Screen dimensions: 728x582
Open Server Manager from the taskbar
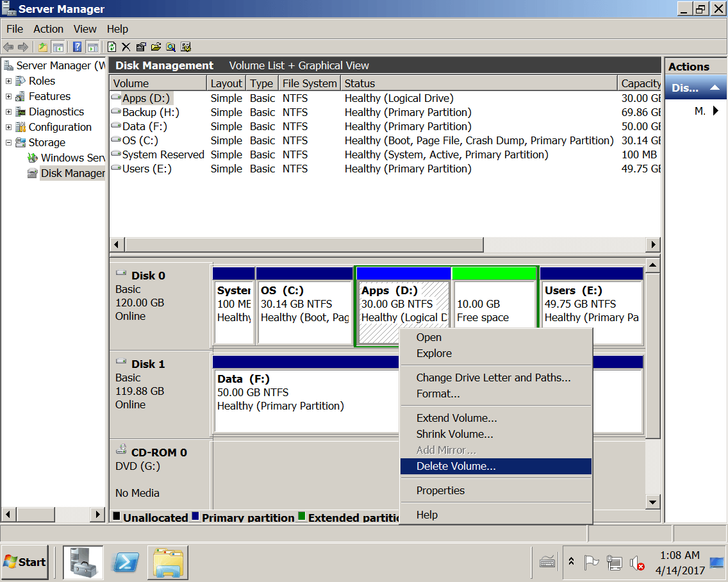click(83, 563)
